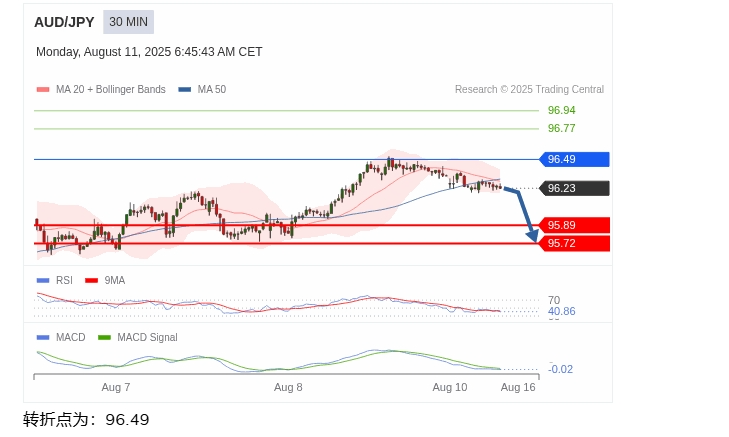This screenshot has width=729, height=437.
Task: Click the green 96.94 resistance label
Action: coord(561,110)
